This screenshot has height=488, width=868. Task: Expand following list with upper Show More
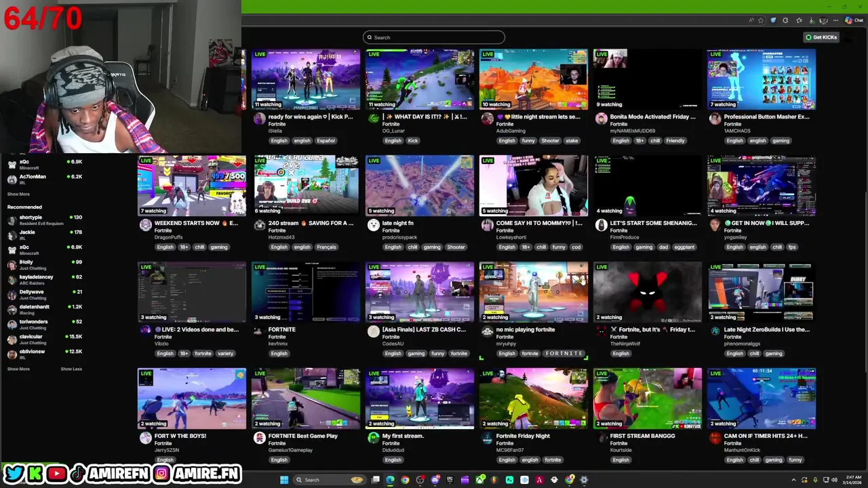coord(18,194)
